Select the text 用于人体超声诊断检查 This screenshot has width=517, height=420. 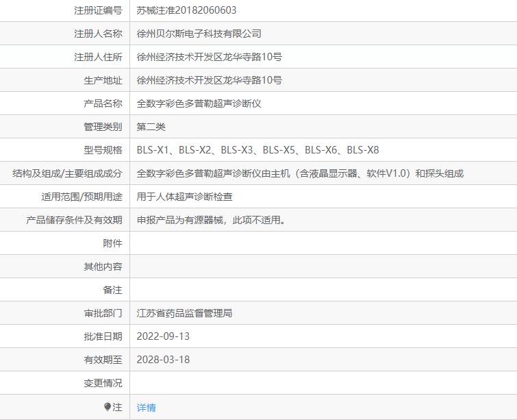coord(184,197)
